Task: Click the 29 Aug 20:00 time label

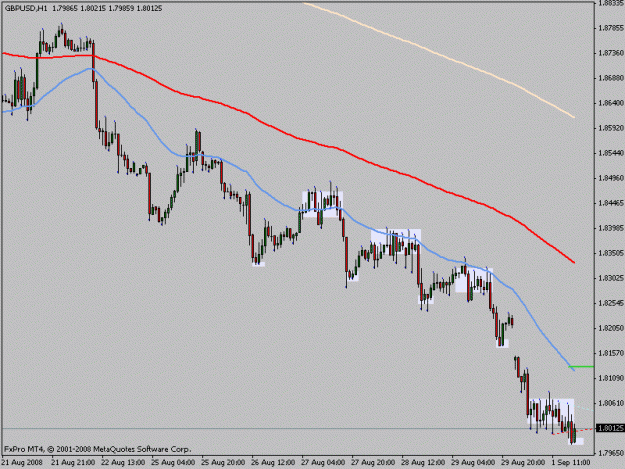Action: (x=523, y=463)
